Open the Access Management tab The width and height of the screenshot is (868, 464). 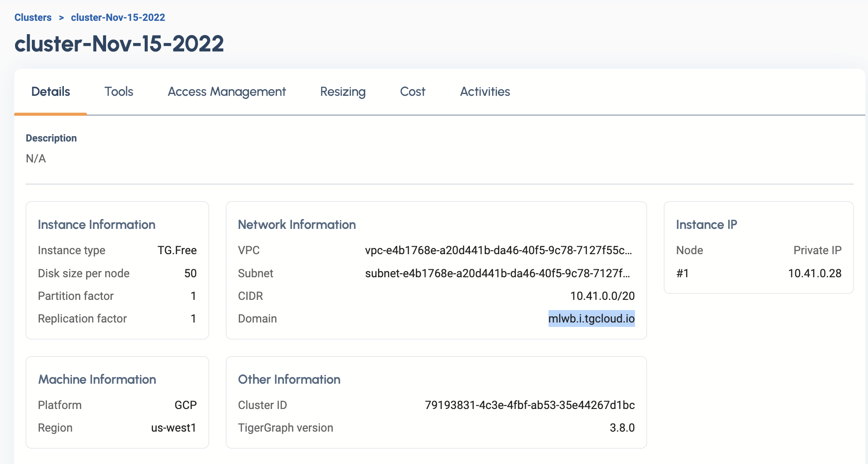click(x=226, y=92)
